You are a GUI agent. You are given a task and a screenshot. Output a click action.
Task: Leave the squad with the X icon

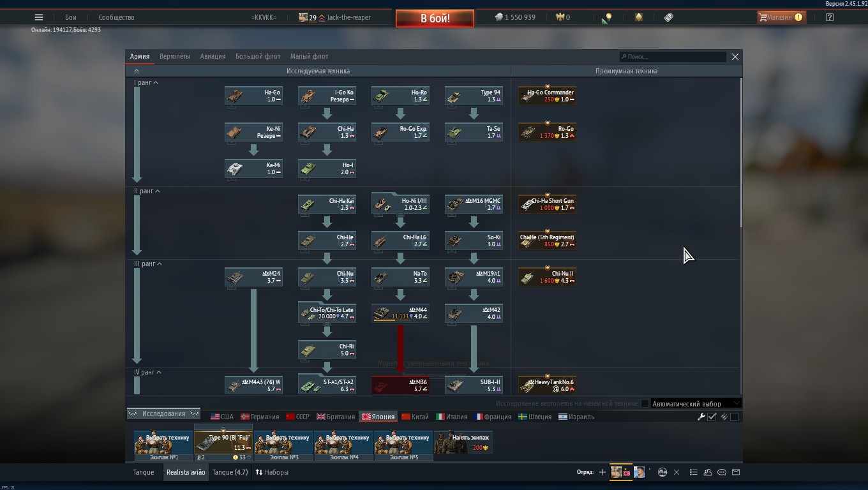click(677, 472)
